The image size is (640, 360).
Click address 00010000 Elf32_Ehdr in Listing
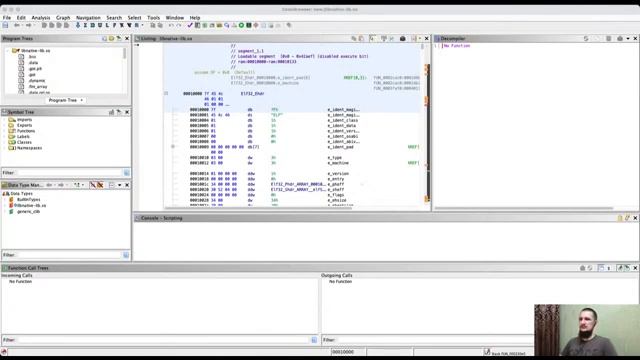point(224,94)
